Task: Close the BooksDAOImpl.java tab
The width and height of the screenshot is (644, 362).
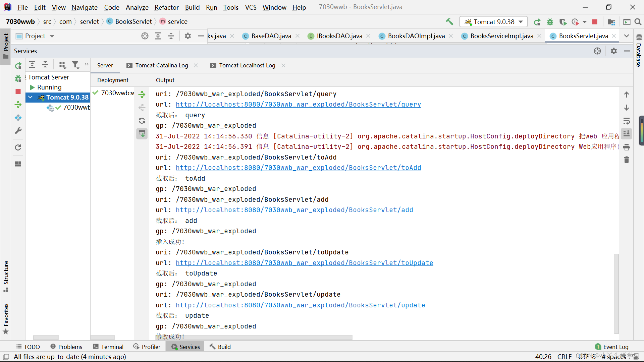Action: 451,36
